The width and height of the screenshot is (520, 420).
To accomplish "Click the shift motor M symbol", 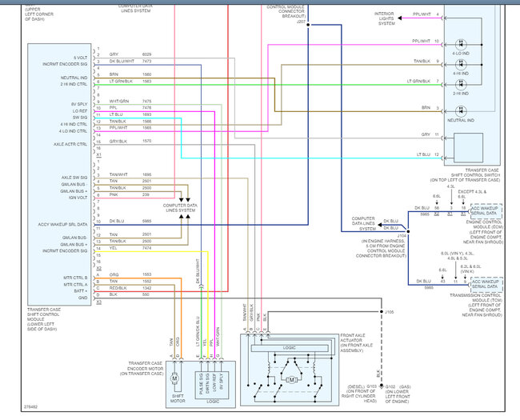I will 174,378.
